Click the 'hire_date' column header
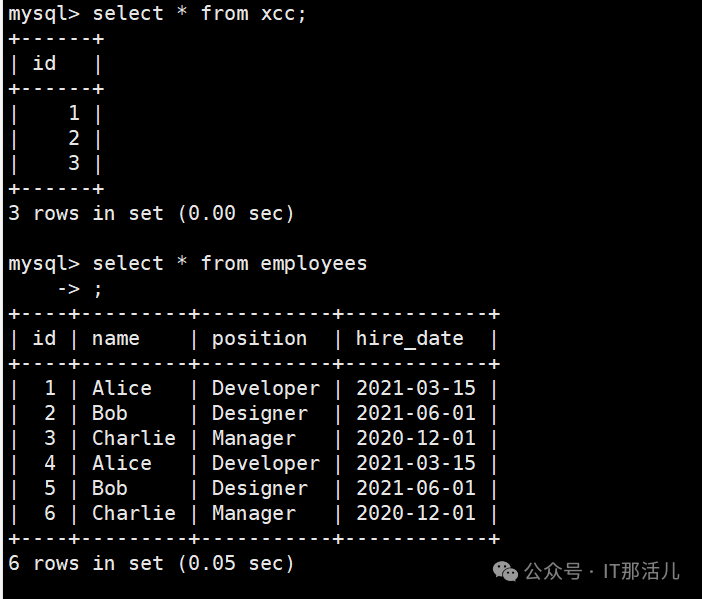Image resolution: width=702 pixels, height=599 pixels. pos(409,339)
